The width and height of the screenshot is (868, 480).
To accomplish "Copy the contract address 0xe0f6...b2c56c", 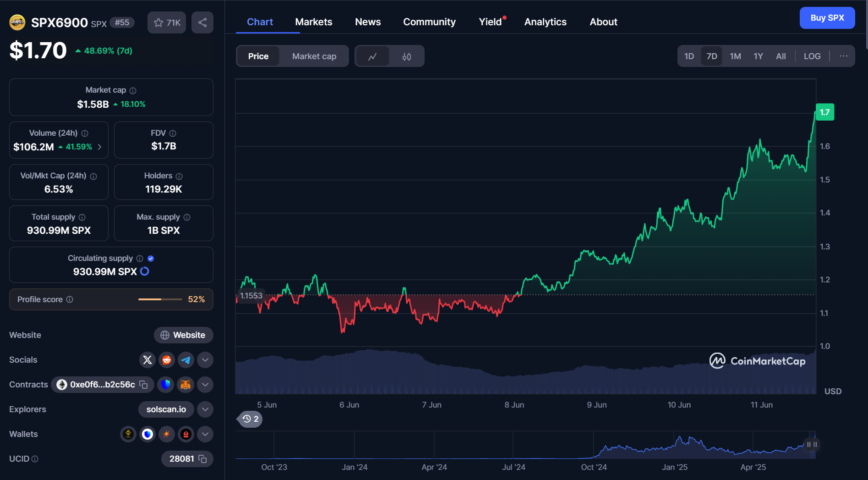I will pyautogui.click(x=143, y=385).
